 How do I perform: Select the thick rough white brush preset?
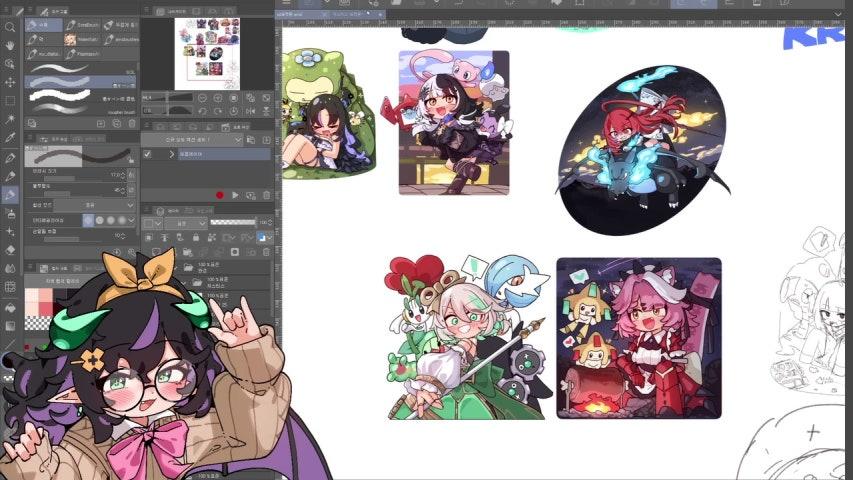click(82, 96)
